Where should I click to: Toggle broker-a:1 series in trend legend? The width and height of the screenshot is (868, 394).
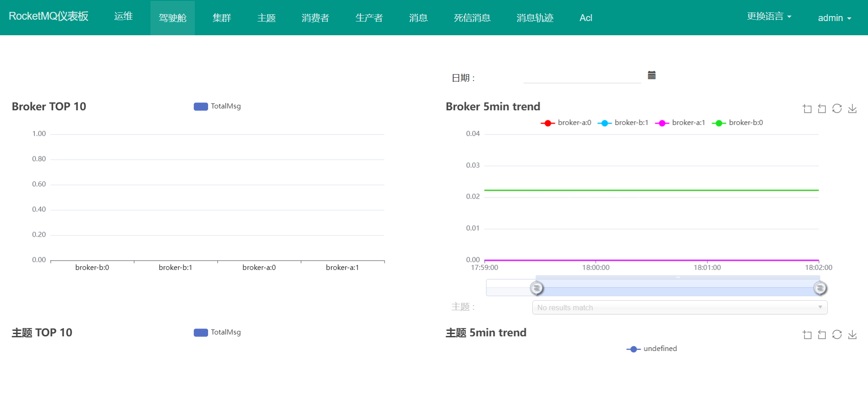pyautogui.click(x=680, y=123)
